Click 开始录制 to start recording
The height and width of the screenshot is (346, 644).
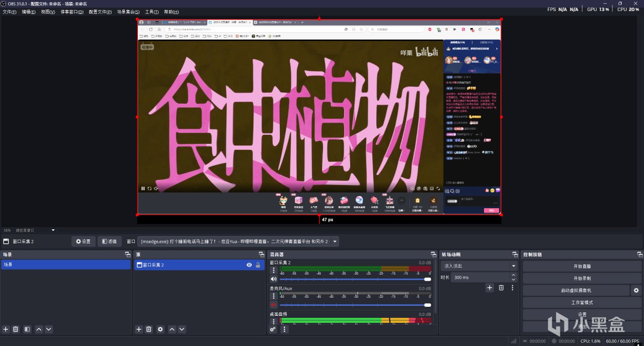[x=582, y=278]
